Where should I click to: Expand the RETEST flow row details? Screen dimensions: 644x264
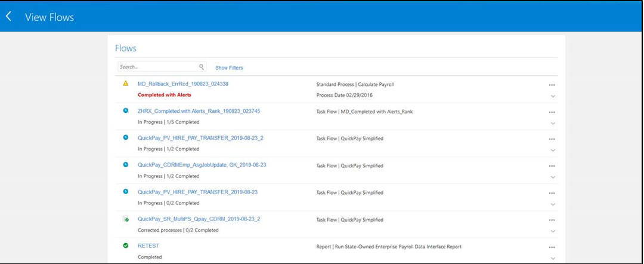pos(553,258)
